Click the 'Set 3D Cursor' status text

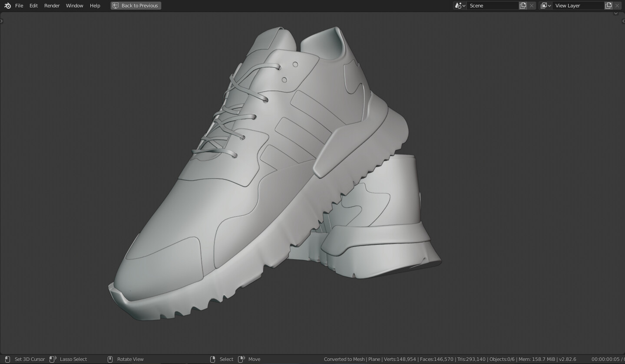[30, 359]
